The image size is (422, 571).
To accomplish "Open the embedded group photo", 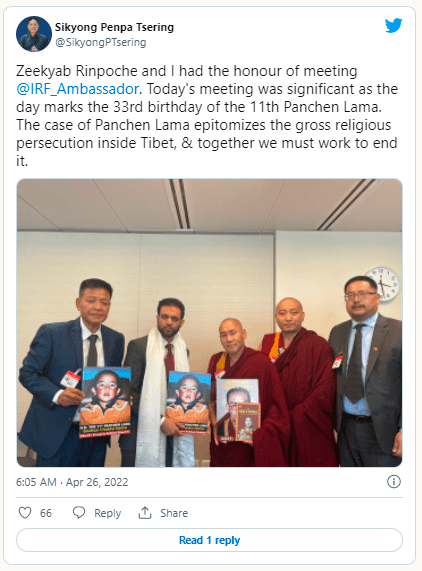I will [209, 323].
